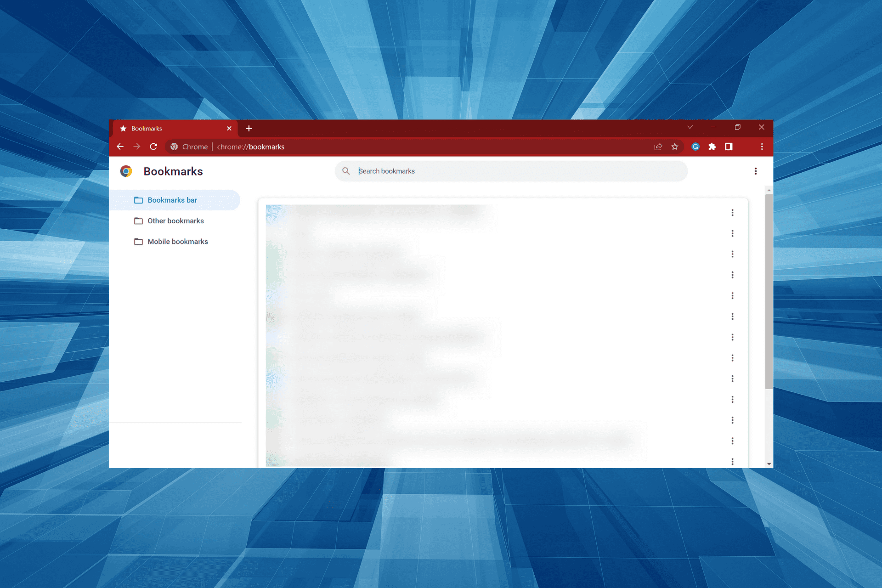Image resolution: width=882 pixels, height=588 pixels.
Task: Toggle reading list sidebar icon
Action: pos(729,147)
